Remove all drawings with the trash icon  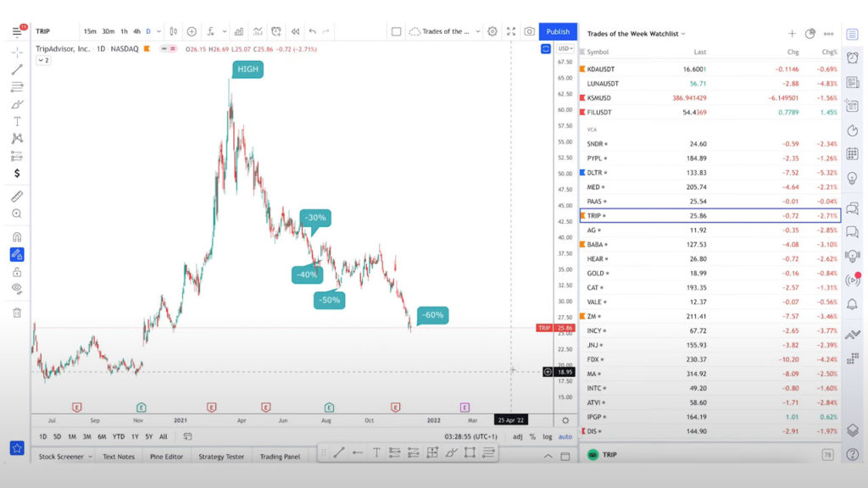click(17, 313)
